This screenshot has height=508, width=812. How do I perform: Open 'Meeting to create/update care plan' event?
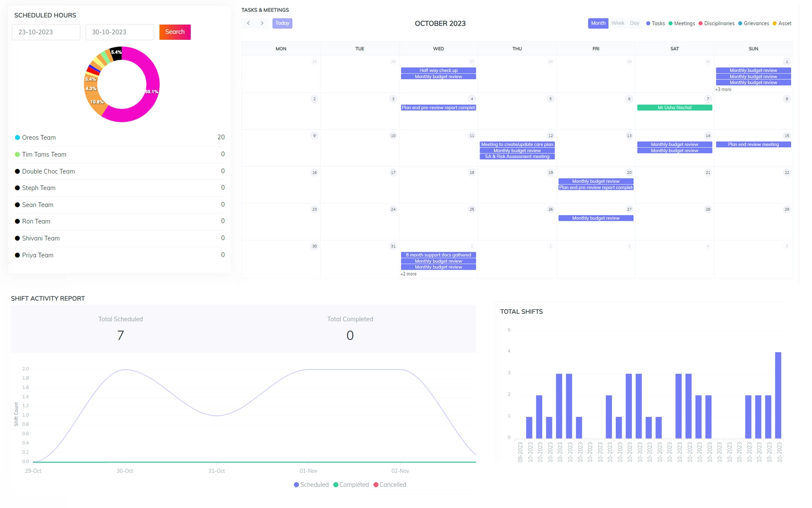click(517, 144)
